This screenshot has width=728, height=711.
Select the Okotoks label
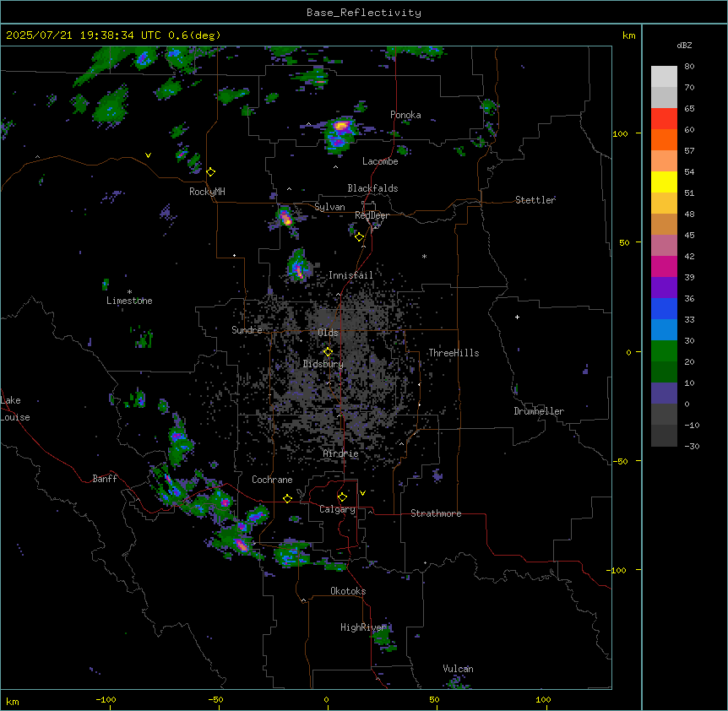pyautogui.click(x=348, y=591)
